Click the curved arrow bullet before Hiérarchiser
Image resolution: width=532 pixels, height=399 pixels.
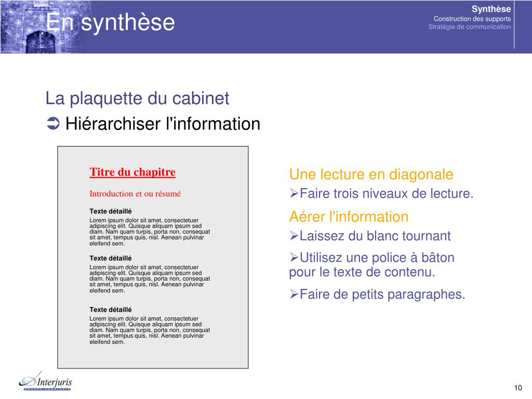[54, 124]
